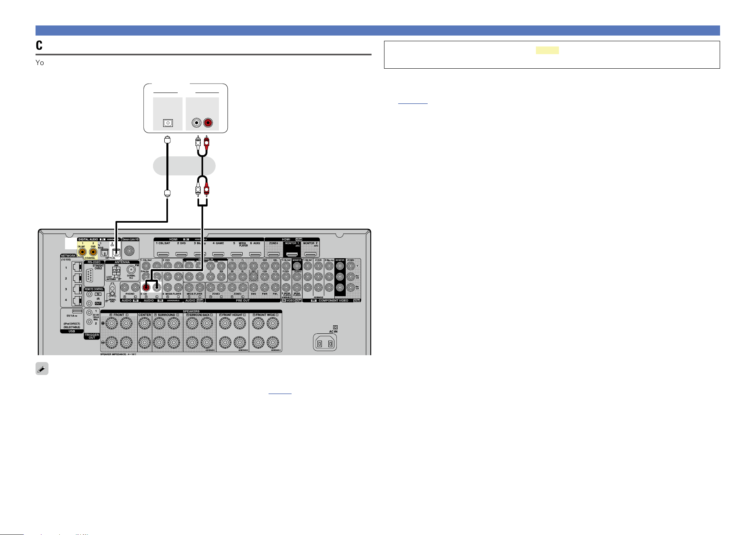Click the HDMI 1 CBL/SAT input port
The image size is (756, 535).
(163, 254)
